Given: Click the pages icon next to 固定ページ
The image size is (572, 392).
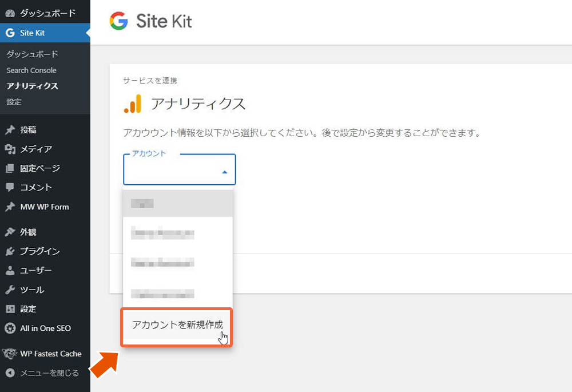Looking at the screenshot, I should coord(10,168).
